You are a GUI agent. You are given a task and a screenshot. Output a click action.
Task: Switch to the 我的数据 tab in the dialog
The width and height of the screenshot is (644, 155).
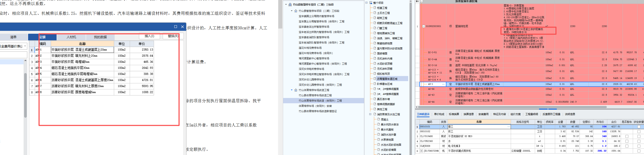pyautogui.click(x=100, y=37)
